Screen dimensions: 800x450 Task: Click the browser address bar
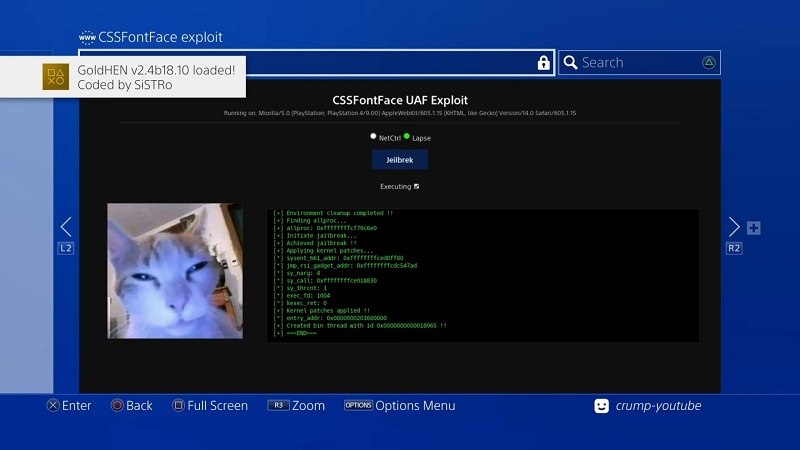click(x=316, y=62)
